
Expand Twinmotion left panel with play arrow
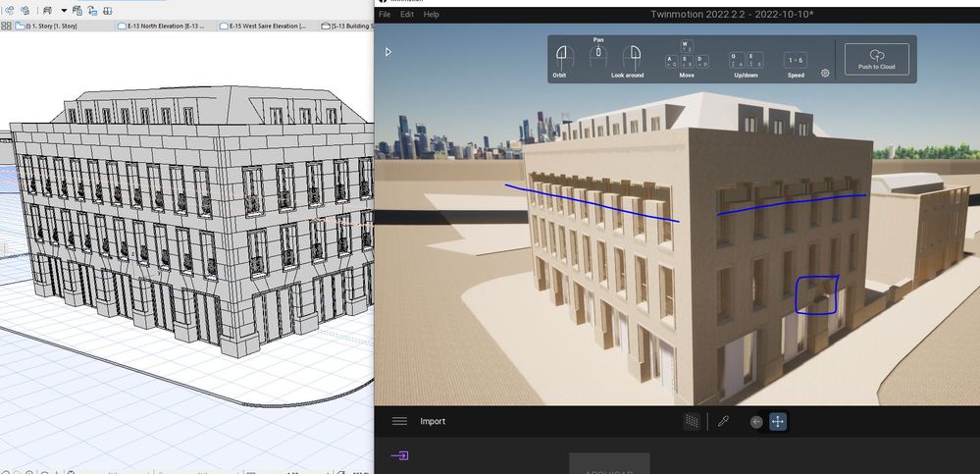pyautogui.click(x=388, y=52)
